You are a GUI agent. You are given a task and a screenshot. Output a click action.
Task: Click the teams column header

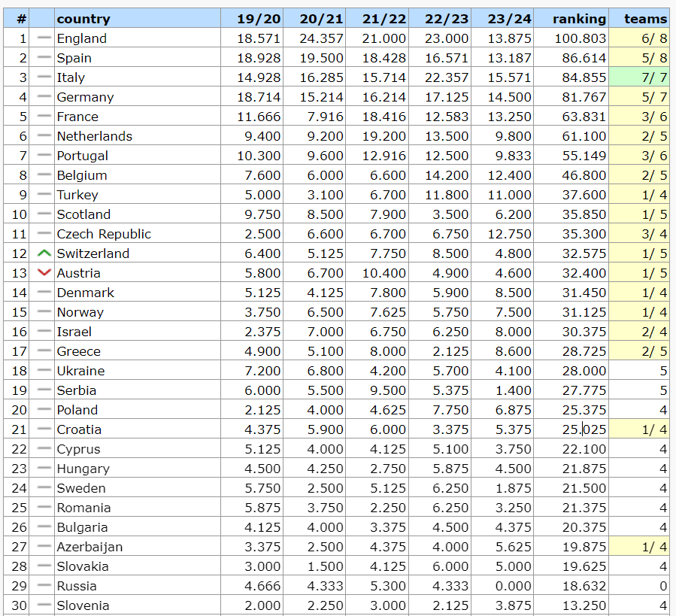pos(645,19)
